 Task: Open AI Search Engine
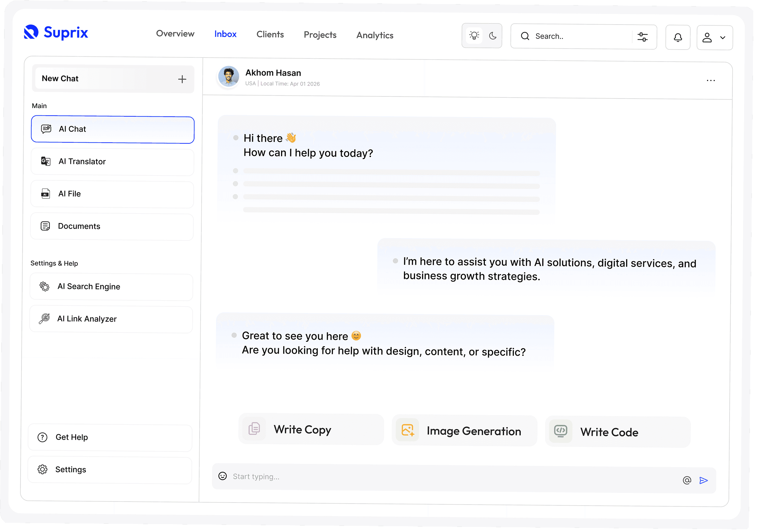point(111,287)
